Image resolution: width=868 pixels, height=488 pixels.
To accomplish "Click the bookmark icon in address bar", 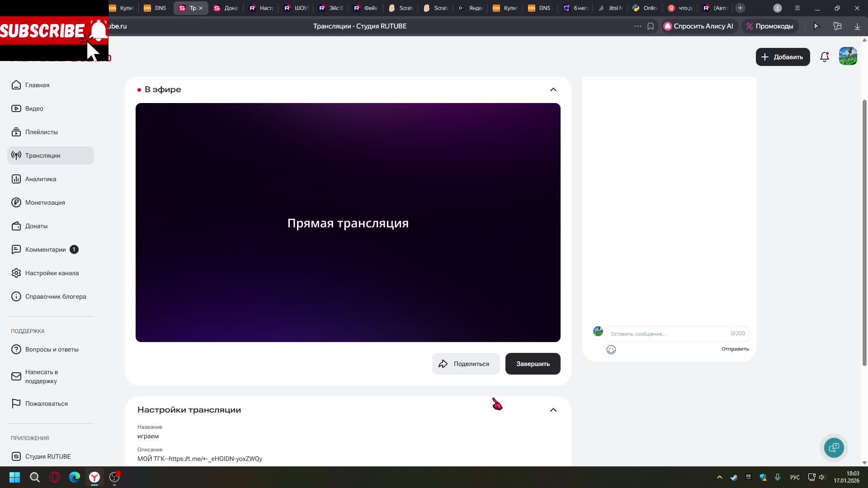I will [650, 26].
